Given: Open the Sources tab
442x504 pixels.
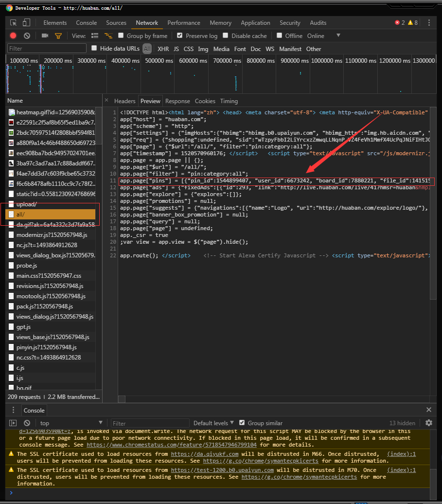Looking at the screenshot, I should [116, 23].
